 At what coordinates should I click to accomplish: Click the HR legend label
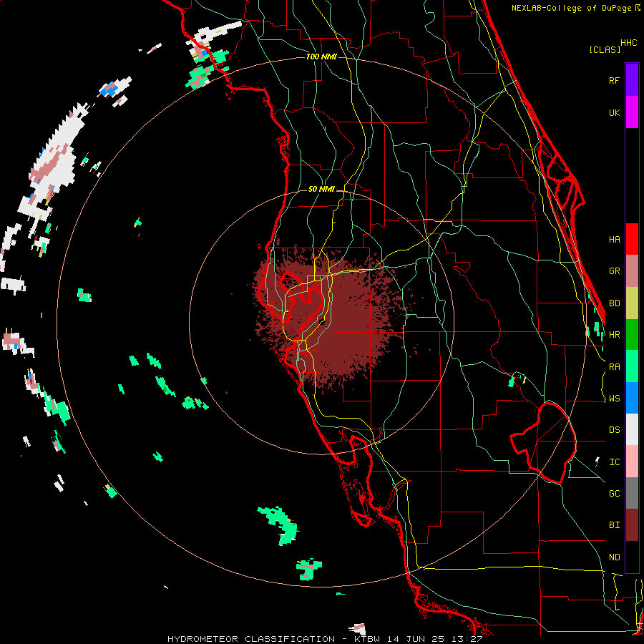(x=614, y=335)
